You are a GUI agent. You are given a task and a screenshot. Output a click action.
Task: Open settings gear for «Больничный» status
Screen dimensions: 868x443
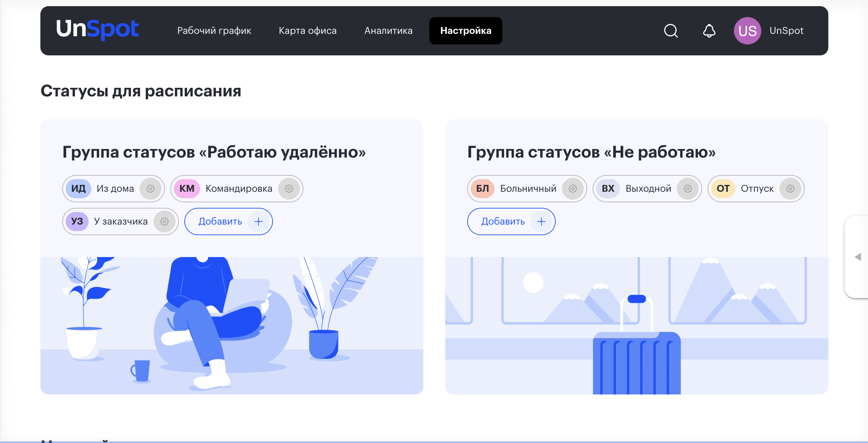tap(573, 189)
